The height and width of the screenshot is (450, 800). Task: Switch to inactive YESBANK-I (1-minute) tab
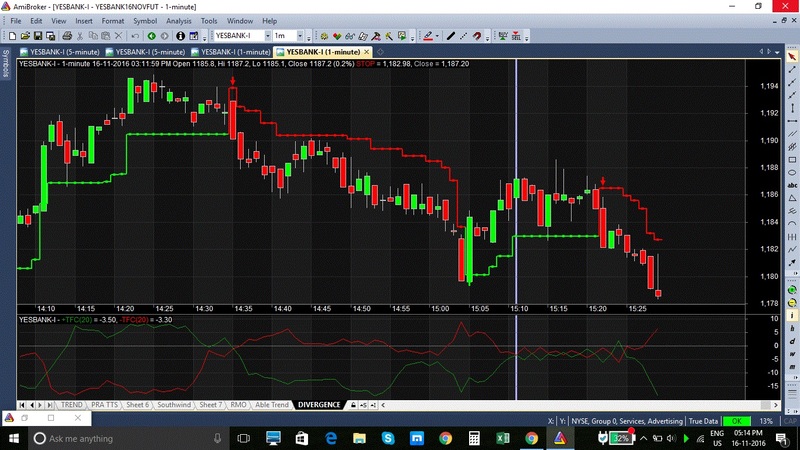click(231, 52)
